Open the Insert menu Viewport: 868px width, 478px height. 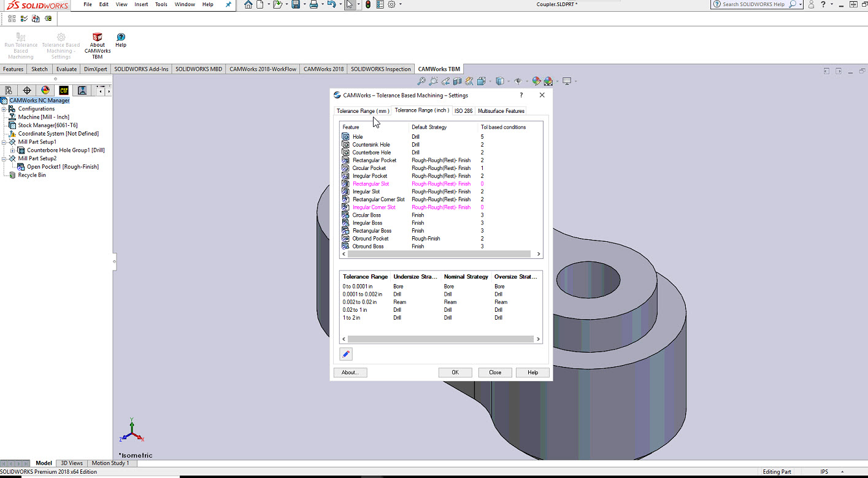[141, 4]
